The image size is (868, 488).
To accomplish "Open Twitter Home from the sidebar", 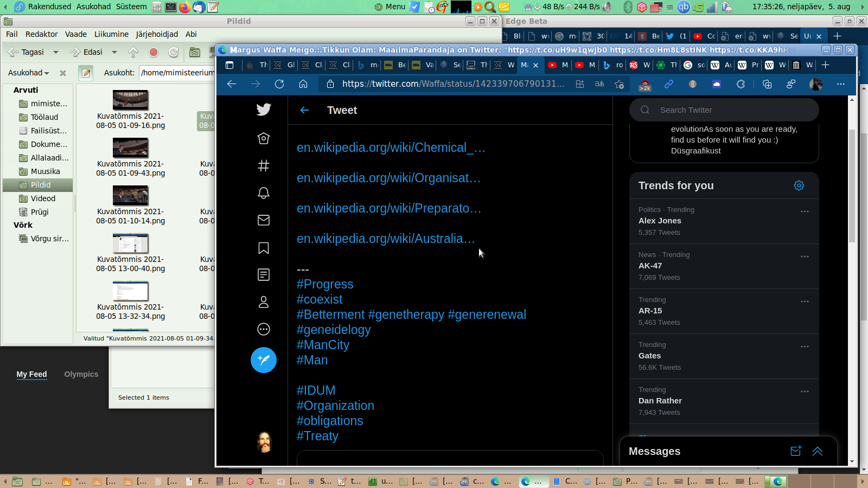I will click(264, 138).
